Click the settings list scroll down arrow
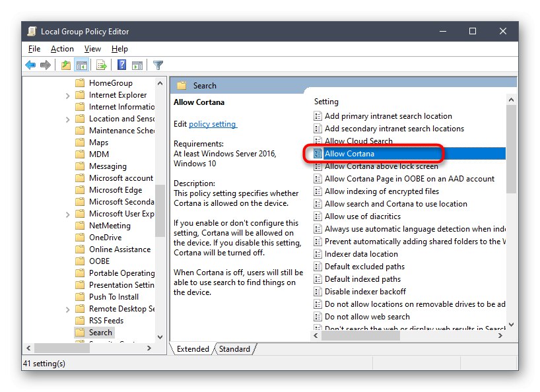The width and height of the screenshot is (540, 392). pos(511,325)
